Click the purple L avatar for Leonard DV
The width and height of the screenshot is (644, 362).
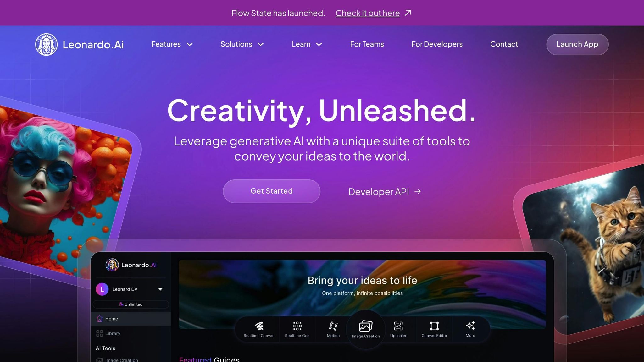[x=102, y=289]
